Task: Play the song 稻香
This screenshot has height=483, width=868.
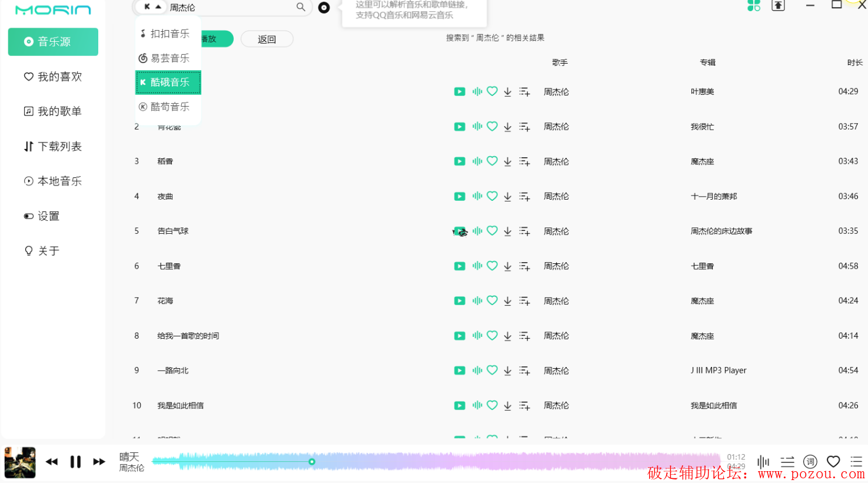Action: click(460, 161)
